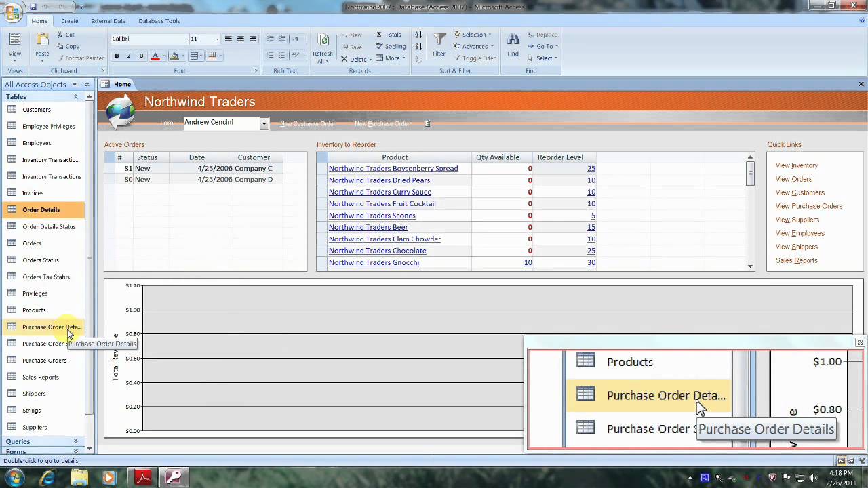Image resolution: width=868 pixels, height=488 pixels.
Task: Select order 81 row in Active Orders
Action: click(x=193, y=168)
